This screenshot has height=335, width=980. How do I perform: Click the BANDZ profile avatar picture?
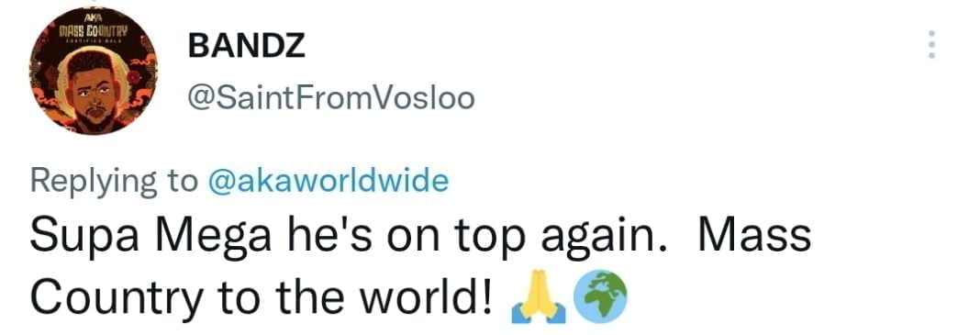pos(93,72)
